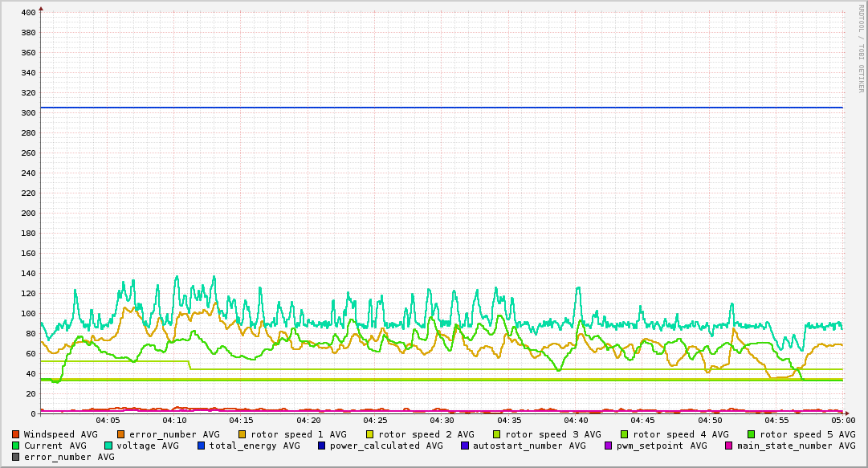868x468 pixels.
Task: Click the green Current AVG legend square
Action: click(16, 446)
